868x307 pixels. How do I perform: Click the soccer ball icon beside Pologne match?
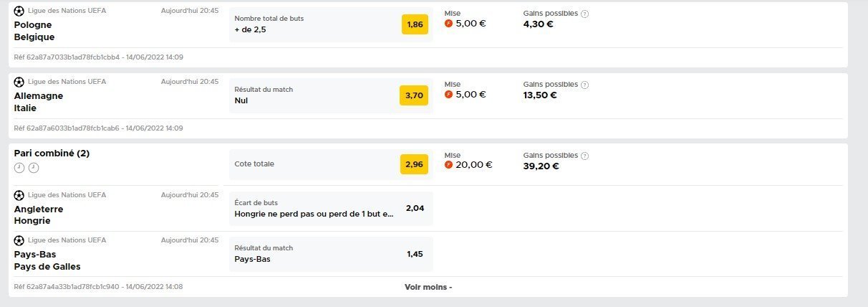pos(19,11)
